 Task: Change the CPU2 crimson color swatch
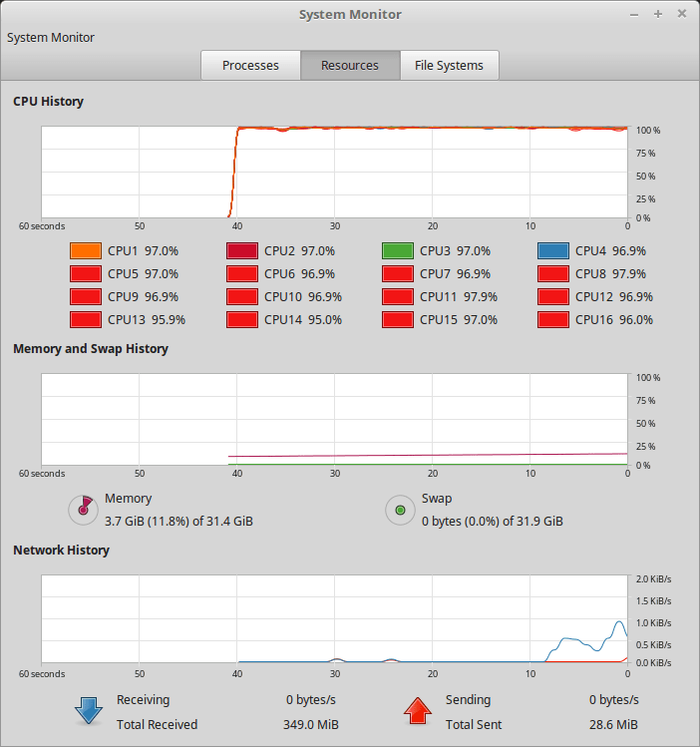[x=242, y=251]
